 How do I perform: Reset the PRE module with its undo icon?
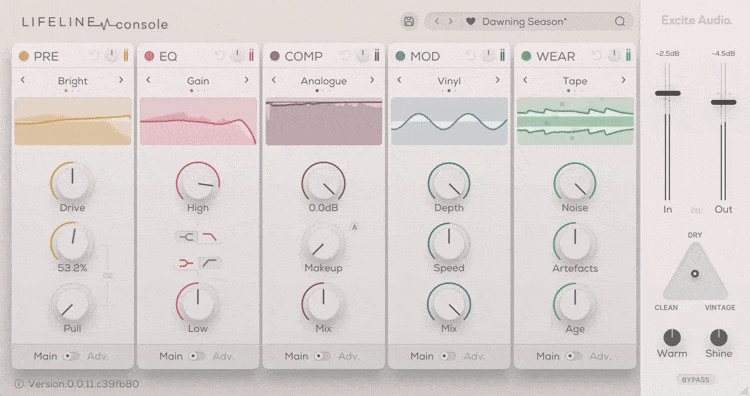(x=94, y=56)
